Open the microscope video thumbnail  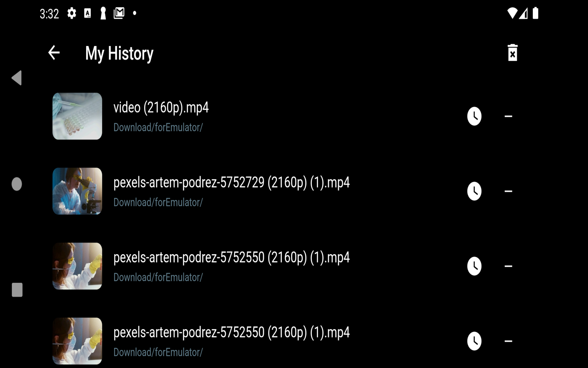pyautogui.click(x=77, y=191)
